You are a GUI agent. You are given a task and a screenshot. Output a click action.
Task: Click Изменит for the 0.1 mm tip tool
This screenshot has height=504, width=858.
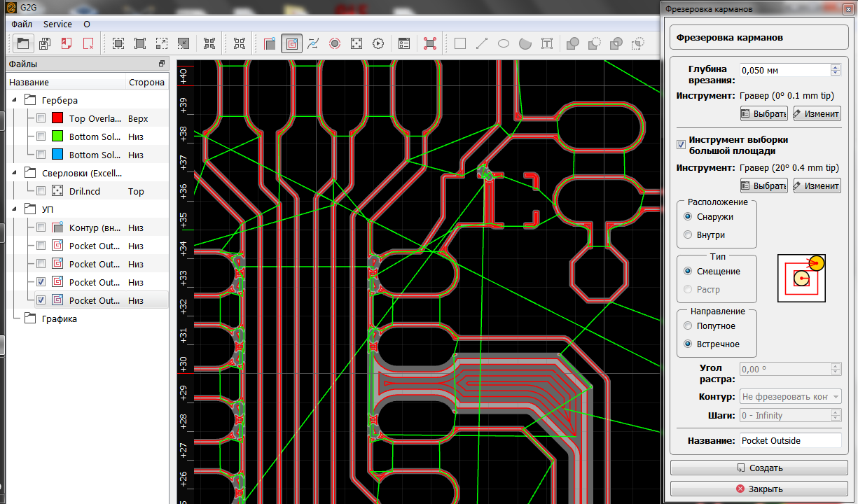pos(817,113)
